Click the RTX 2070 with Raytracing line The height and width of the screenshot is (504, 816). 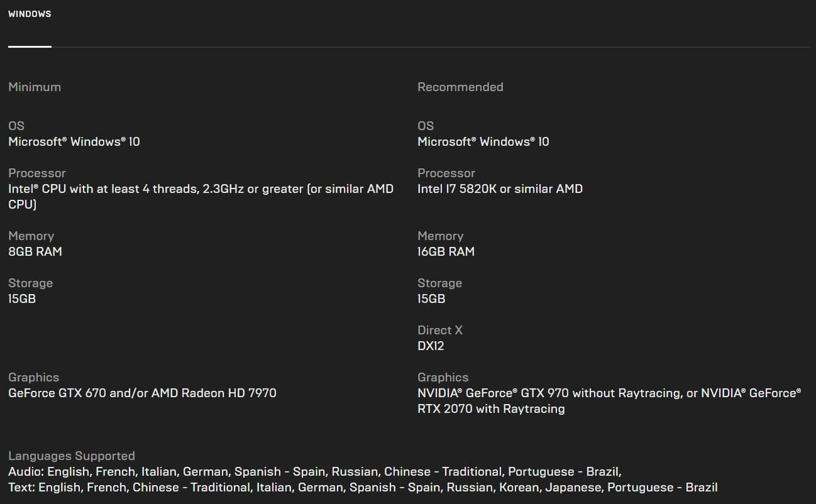(x=491, y=408)
